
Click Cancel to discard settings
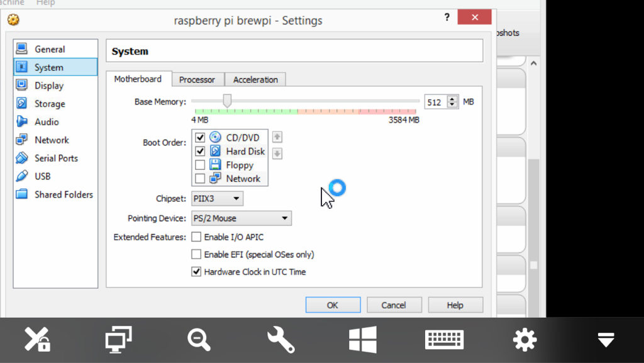pos(394,305)
